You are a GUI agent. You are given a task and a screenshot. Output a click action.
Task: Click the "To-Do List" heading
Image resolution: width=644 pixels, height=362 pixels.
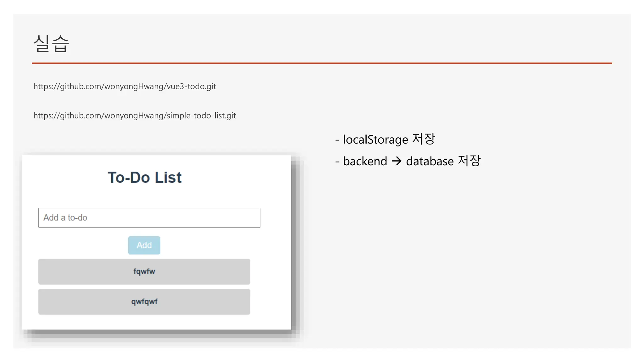[144, 178]
